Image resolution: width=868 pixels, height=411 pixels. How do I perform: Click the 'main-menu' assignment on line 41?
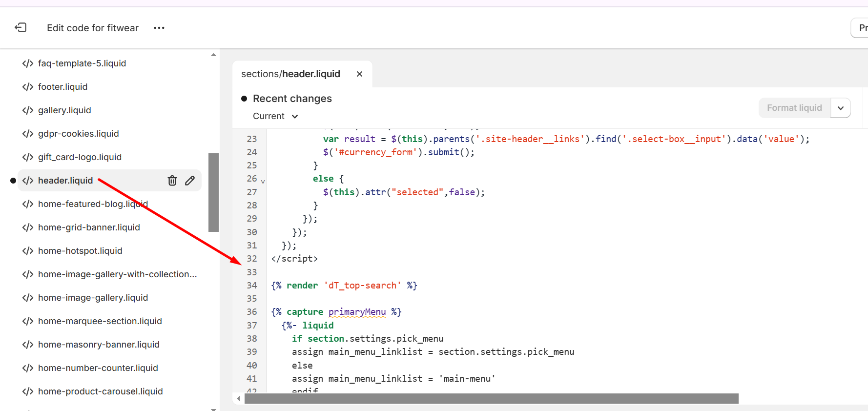pos(393,379)
